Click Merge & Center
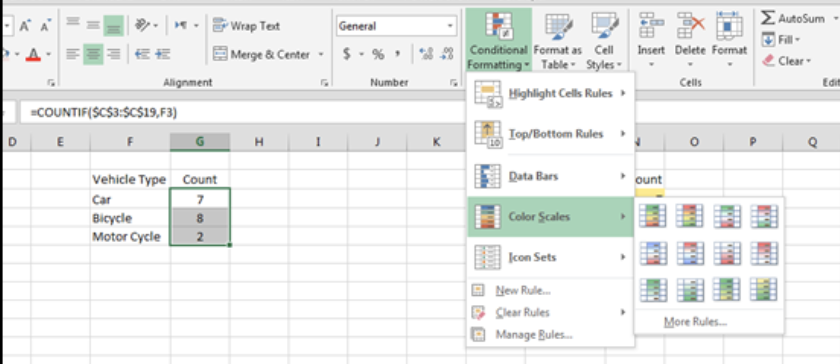The height and width of the screenshot is (364, 840). click(x=261, y=54)
